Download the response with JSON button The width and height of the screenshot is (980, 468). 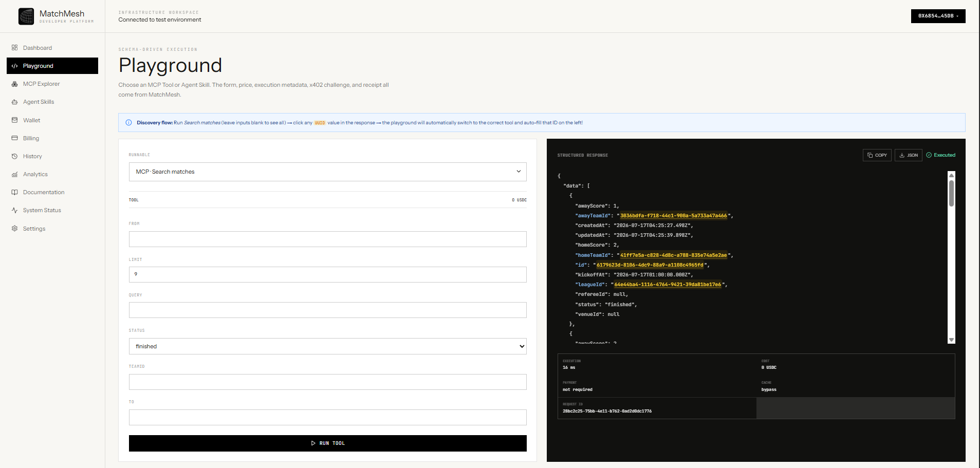(x=909, y=155)
